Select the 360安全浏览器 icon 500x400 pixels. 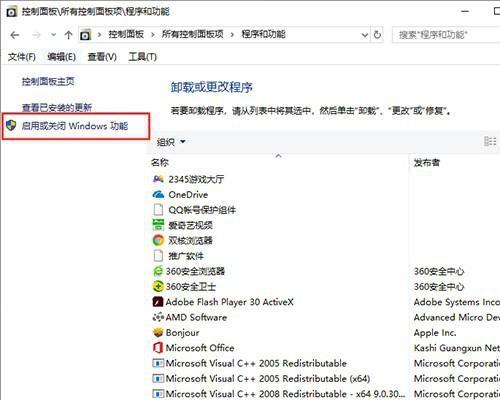(158, 271)
